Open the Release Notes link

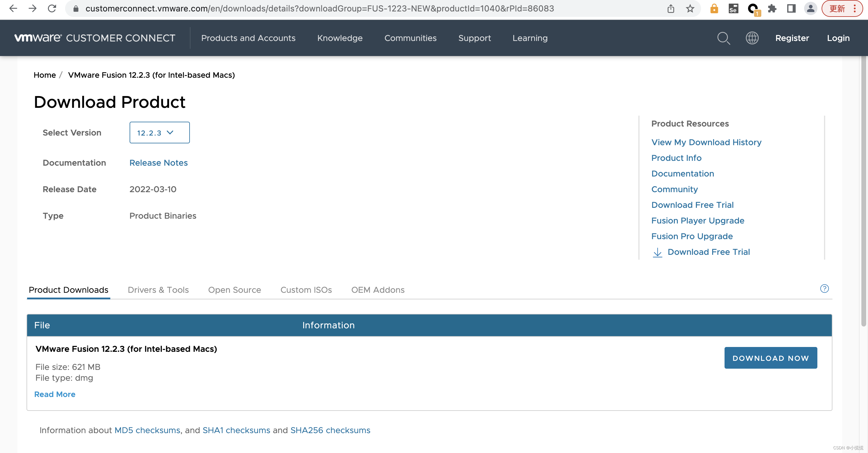158,163
